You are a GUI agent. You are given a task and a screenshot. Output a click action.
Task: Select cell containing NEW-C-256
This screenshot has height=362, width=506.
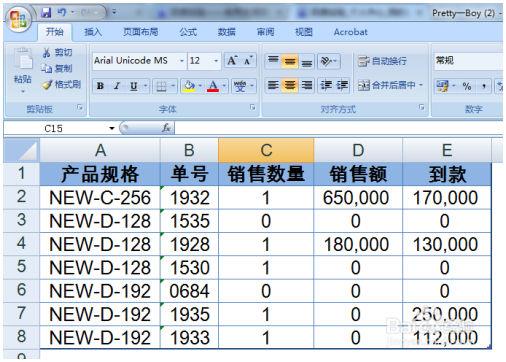click(x=100, y=197)
